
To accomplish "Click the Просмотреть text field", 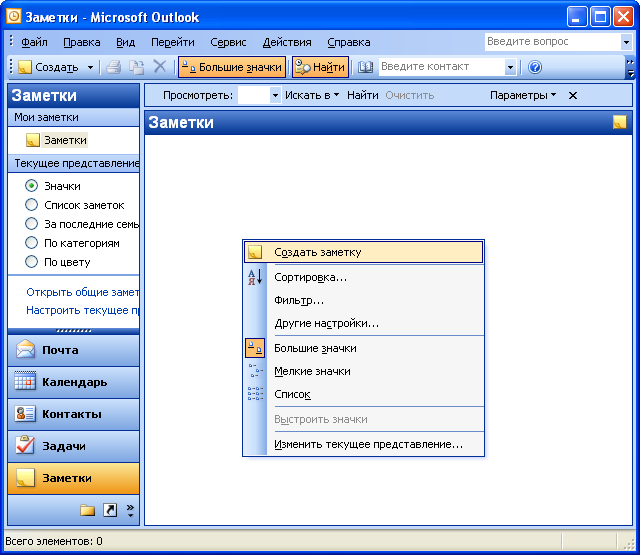I will (x=254, y=95).
